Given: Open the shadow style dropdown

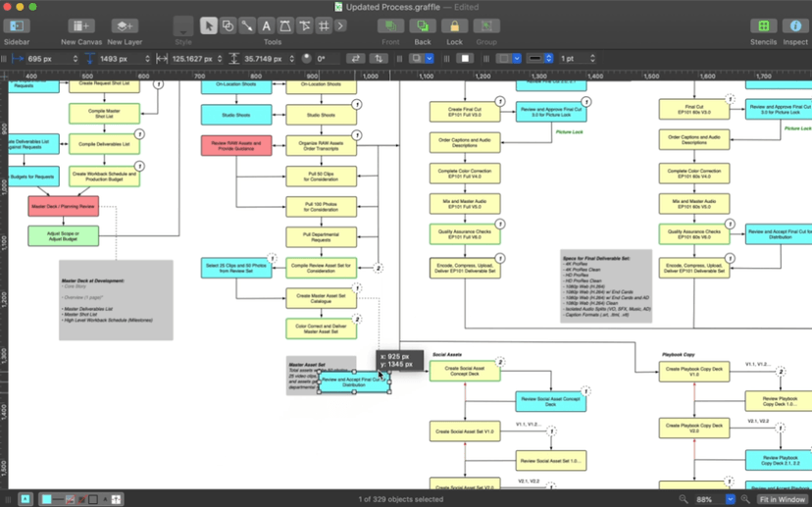Looking at the screenshot, I should (x=430, y=59).
